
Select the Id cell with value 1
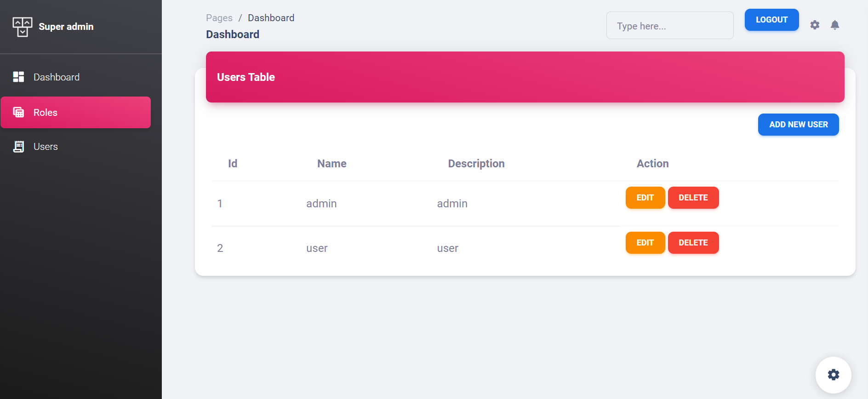220,204
